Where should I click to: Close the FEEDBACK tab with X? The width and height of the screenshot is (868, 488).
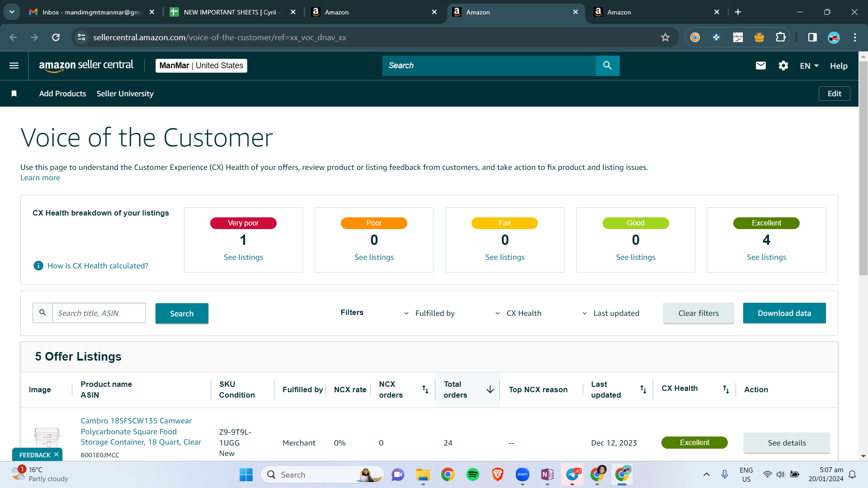point(56,455)
